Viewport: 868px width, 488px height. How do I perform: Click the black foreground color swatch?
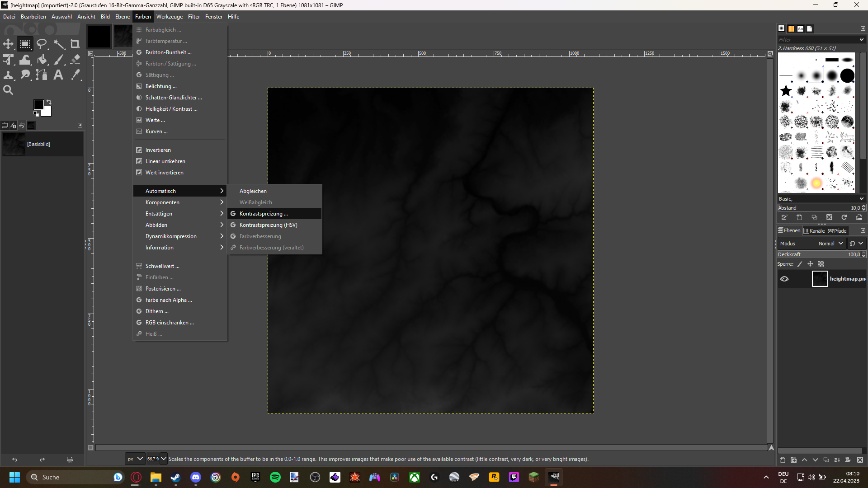[x=38, y=104]
